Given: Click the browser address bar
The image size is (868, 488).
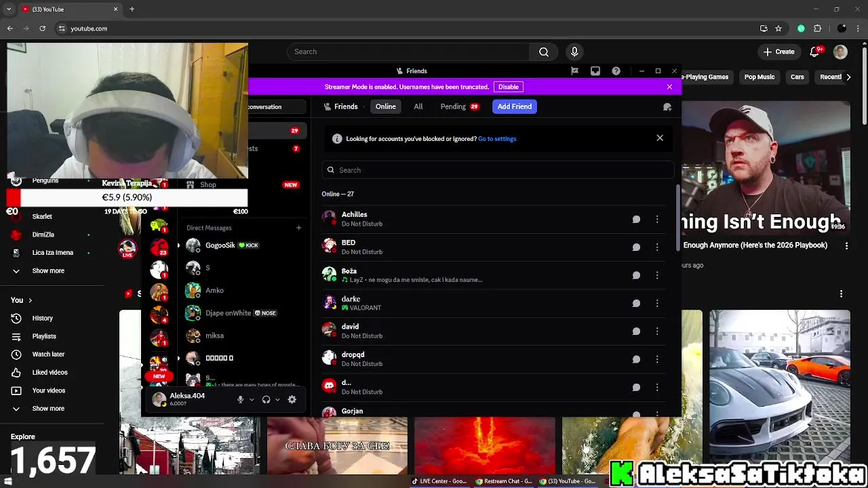Looking at the screenshot, I should [406, 28].
